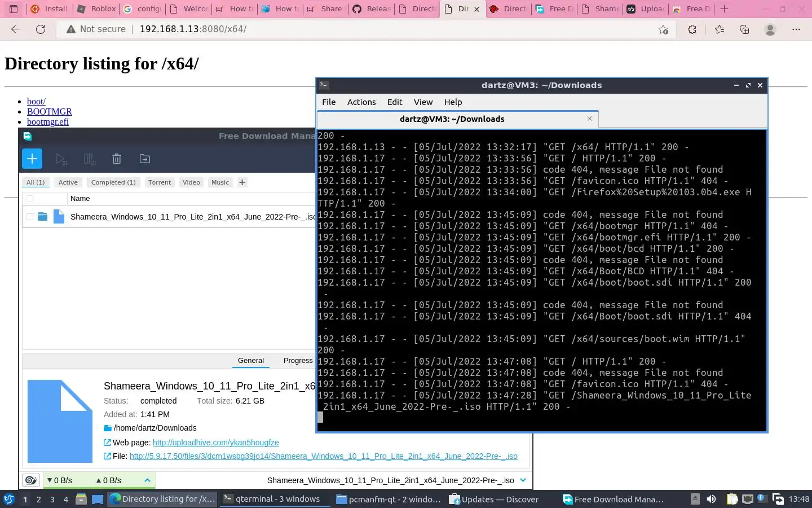Open the 5.9.17.50 file URL link
The image size is (812, 508).
point(324,456)
